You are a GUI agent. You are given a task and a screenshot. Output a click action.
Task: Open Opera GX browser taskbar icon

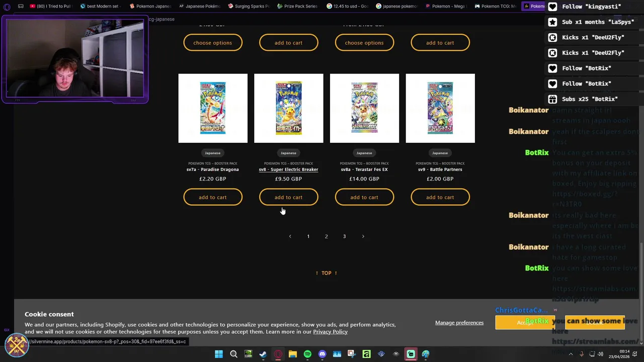click(x=278, y=354)
